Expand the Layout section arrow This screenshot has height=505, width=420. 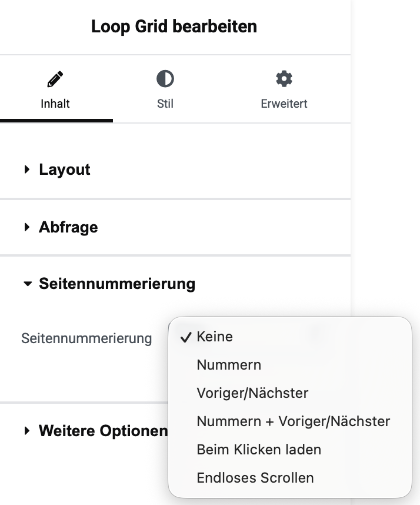(x=27, y=170)
